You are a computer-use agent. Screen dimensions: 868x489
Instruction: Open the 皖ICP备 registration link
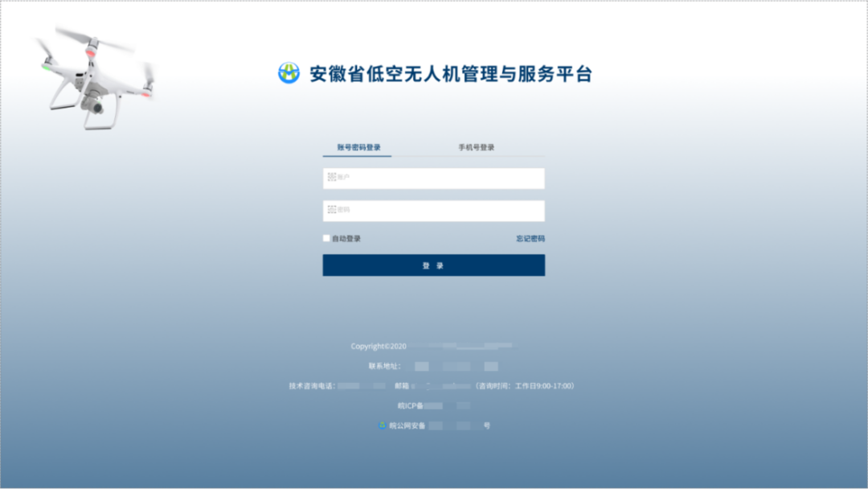click(411, 406)
